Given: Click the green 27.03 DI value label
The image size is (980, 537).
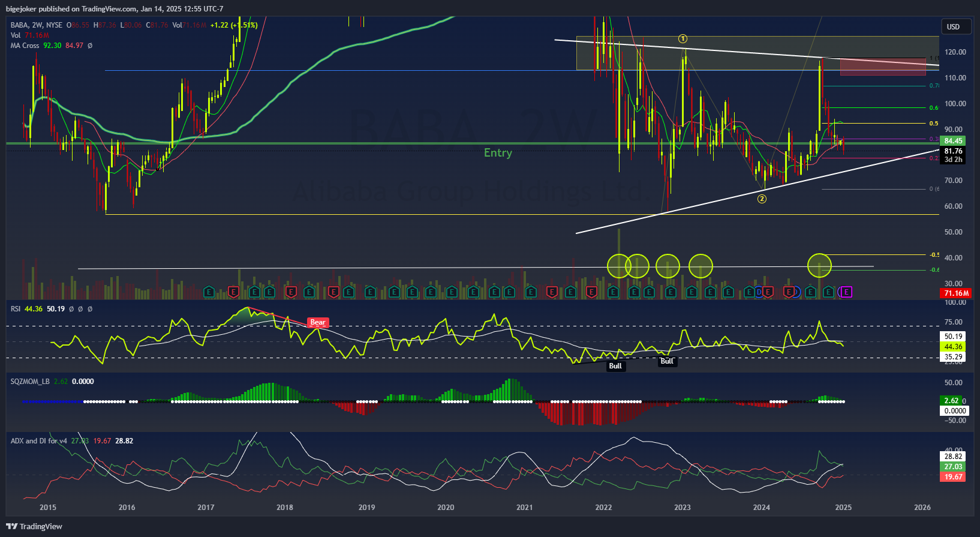Looking at the screenshot, I should (x=953, y=467).
